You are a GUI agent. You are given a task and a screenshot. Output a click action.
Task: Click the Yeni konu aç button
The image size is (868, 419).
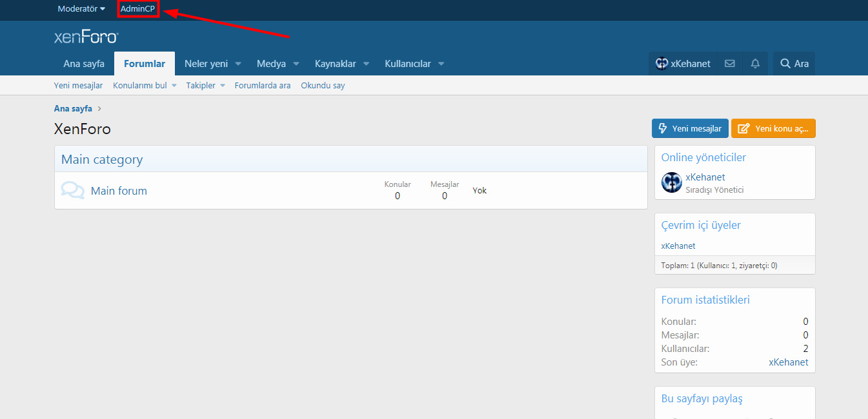773,128
